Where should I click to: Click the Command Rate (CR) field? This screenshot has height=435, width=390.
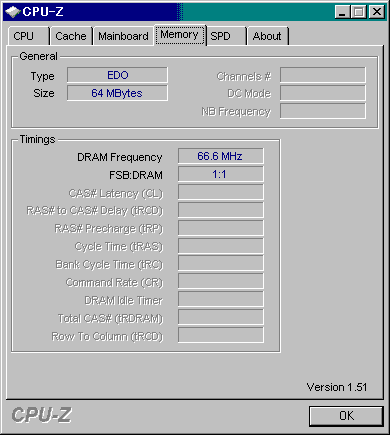[221, 282]
